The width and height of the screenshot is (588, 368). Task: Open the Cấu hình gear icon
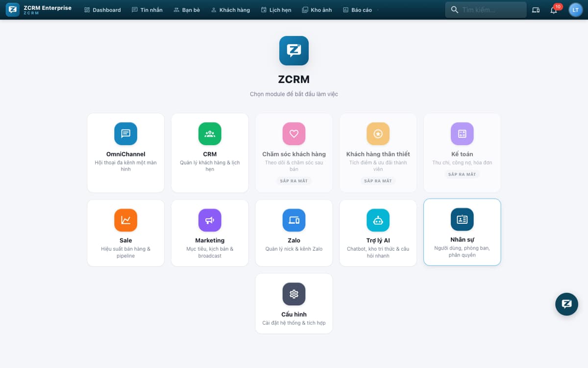(294, 294)
